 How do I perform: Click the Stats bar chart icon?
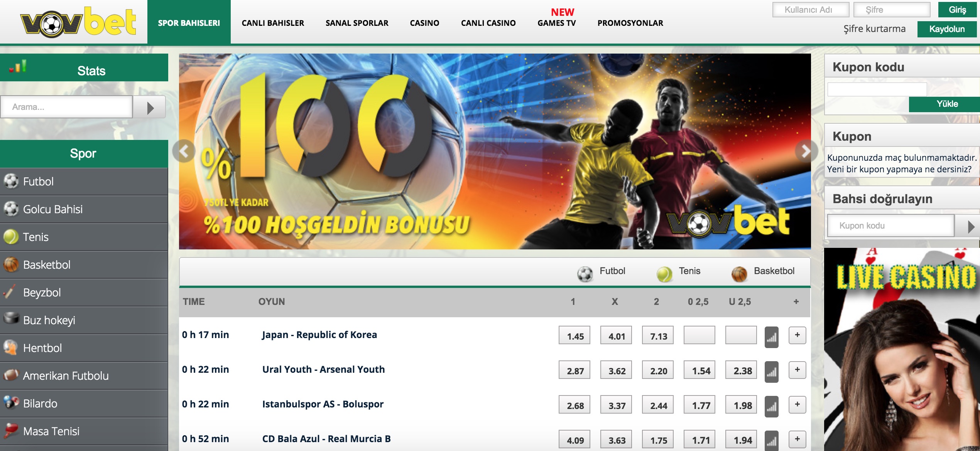[18, 66]
